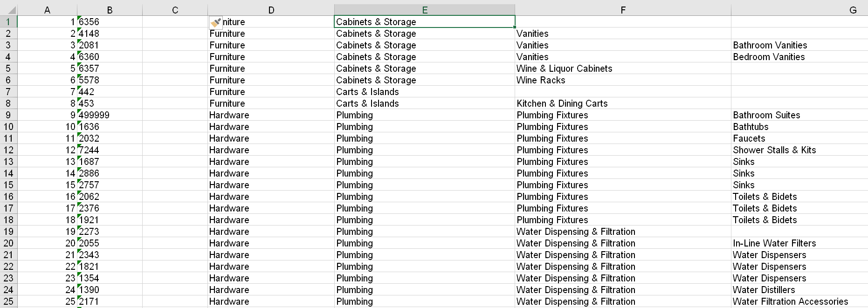This screenshot has height=308, width=868.
Task: Click the Select All corner triangle
Action: coord(11,10)
